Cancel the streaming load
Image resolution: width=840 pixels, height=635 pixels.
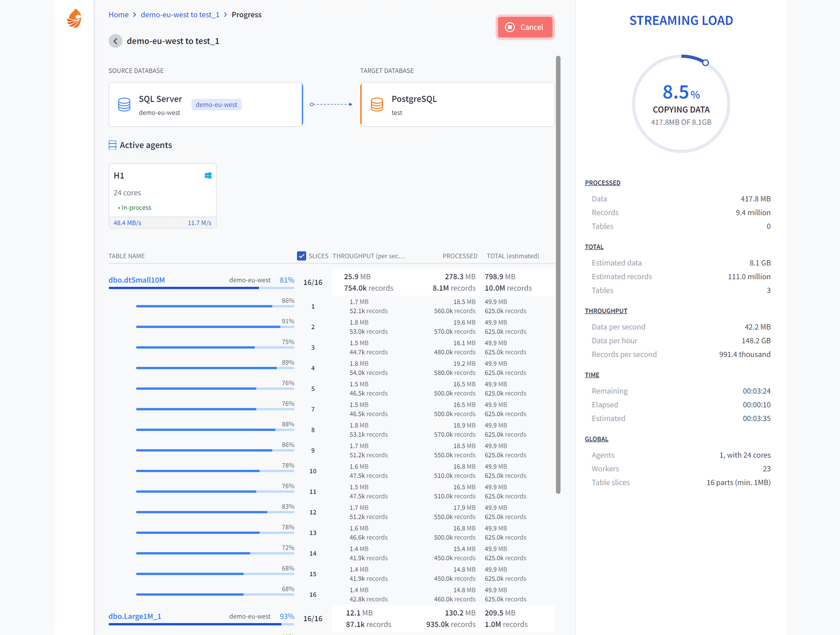tap(525, 27)
